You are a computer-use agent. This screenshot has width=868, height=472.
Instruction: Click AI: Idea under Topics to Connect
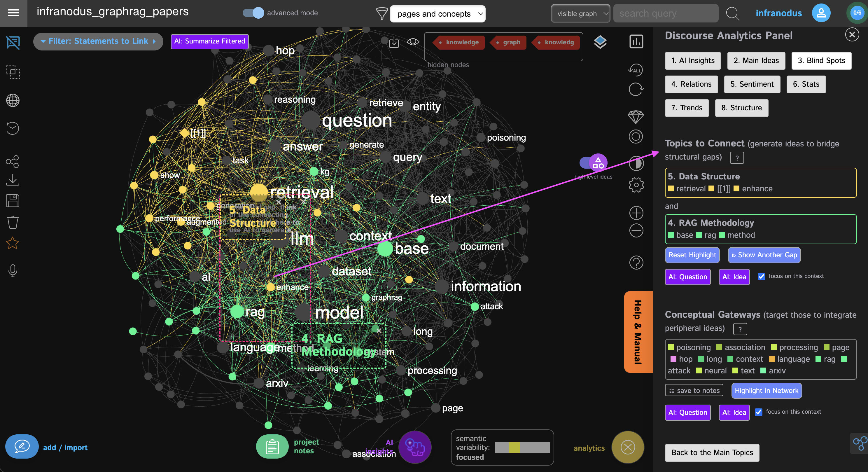coord(734,277)
